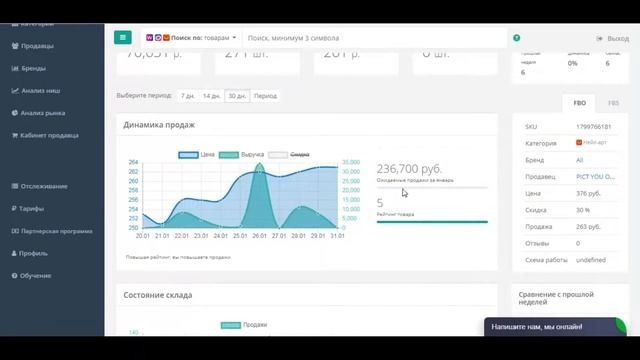Select the purple Wildberries marketplace icon
The width and height of the screenshot is (640, 360).
coord(149,38)
